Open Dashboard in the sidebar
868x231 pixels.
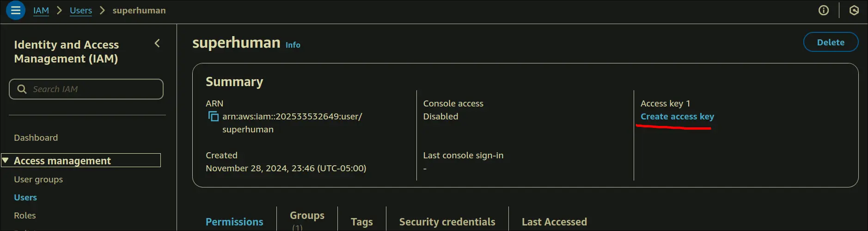[x=36, y=137]
